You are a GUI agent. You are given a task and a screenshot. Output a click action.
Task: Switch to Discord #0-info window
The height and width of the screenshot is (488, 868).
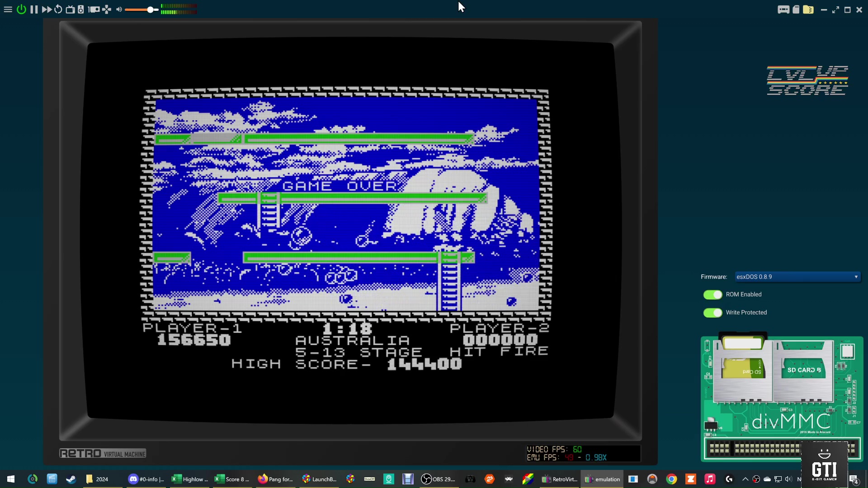[x=146, y=479]
